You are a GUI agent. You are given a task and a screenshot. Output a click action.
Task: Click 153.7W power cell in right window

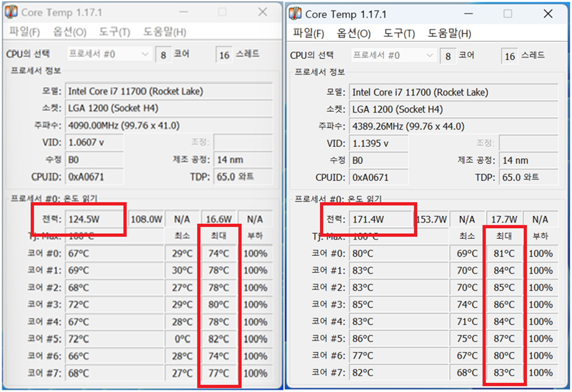[x=431, y=219]
